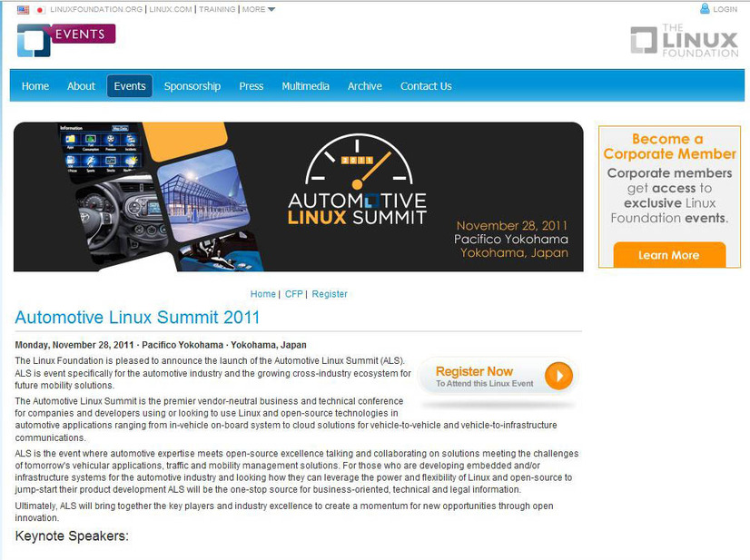Click the infotainment screen image in banner
The image size is (750, 560).
[x=102, y=152]
